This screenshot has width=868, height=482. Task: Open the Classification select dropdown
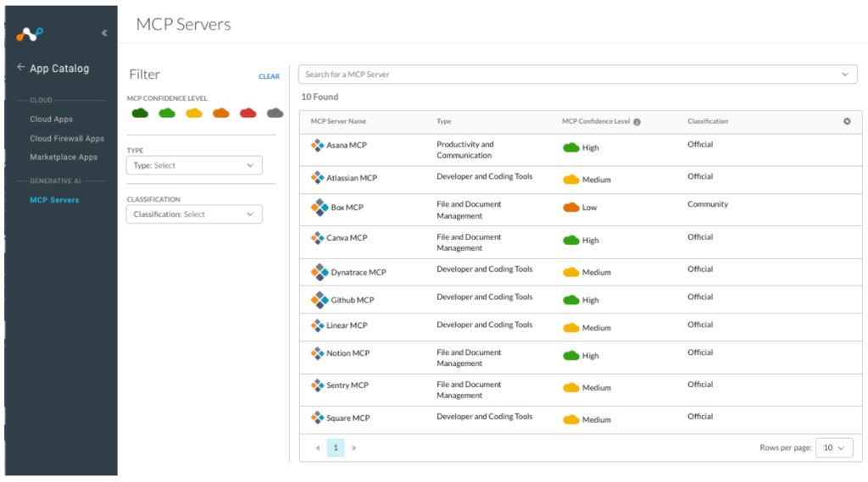[x=194, y=214]
